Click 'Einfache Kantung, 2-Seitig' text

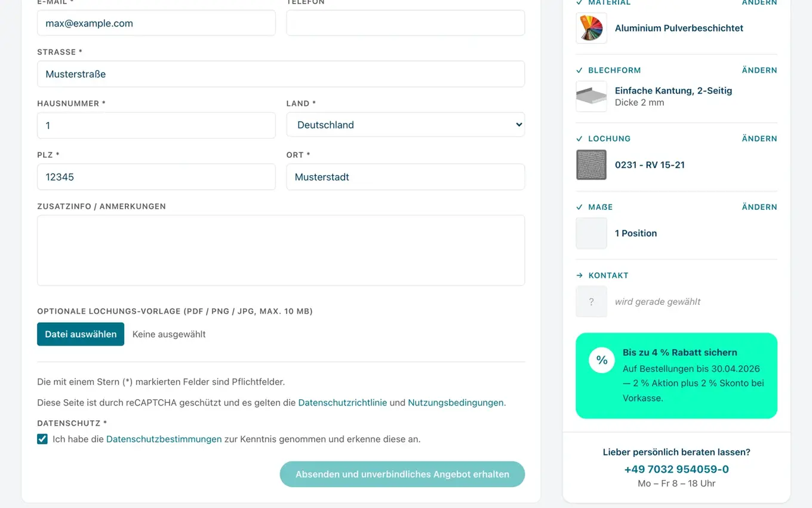[x=673, y=91]
